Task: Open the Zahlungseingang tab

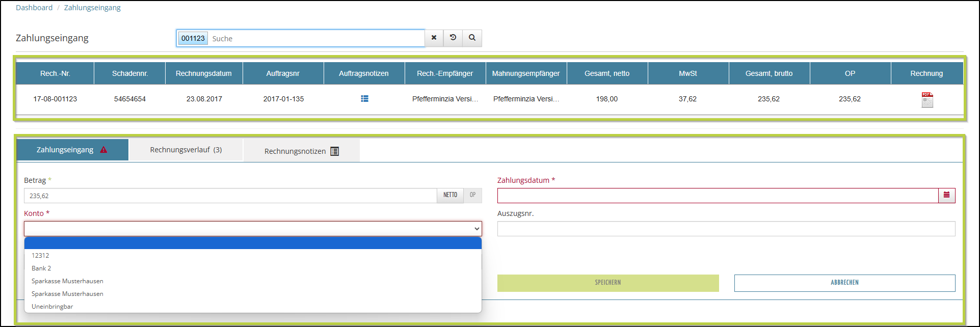Action: [65, 150]
